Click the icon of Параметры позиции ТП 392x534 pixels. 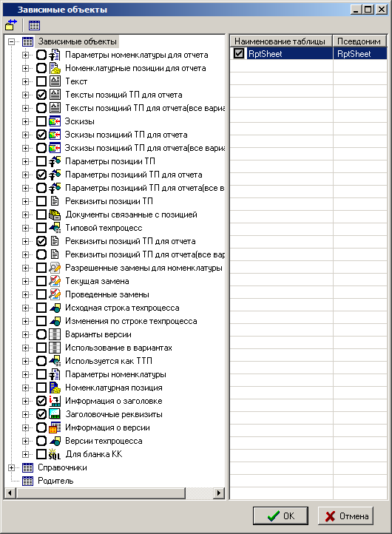point(55,161)
